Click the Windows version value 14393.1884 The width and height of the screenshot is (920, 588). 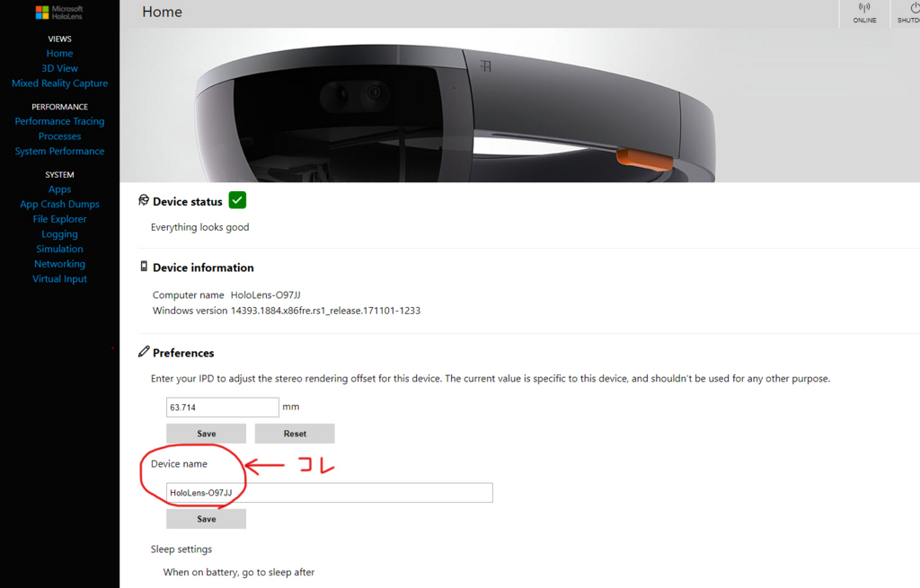[x=325, y=310]
